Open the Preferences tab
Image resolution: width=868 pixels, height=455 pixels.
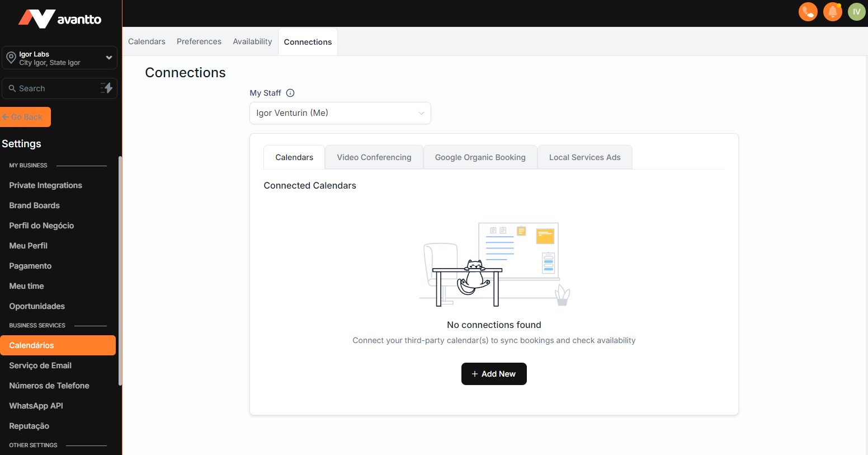[x=199, y=41]
